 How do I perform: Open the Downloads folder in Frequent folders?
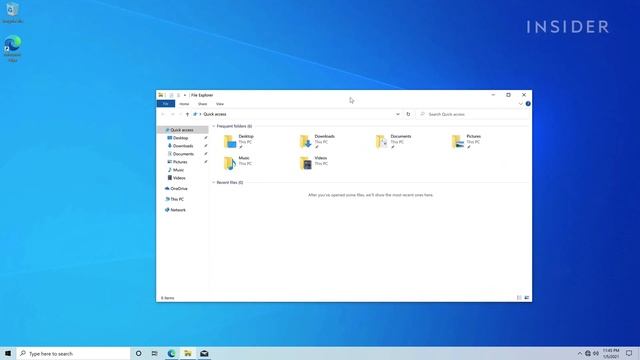[x=317, y=141]
